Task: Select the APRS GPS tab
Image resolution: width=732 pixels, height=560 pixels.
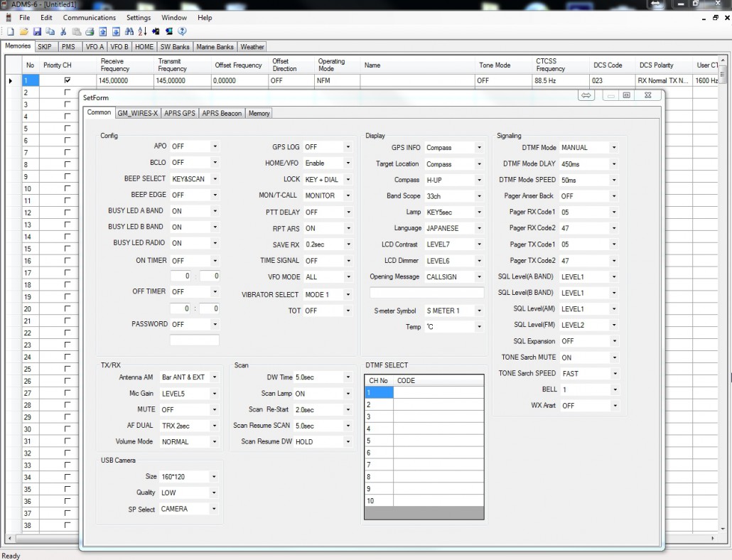Action: click(180, 113)
